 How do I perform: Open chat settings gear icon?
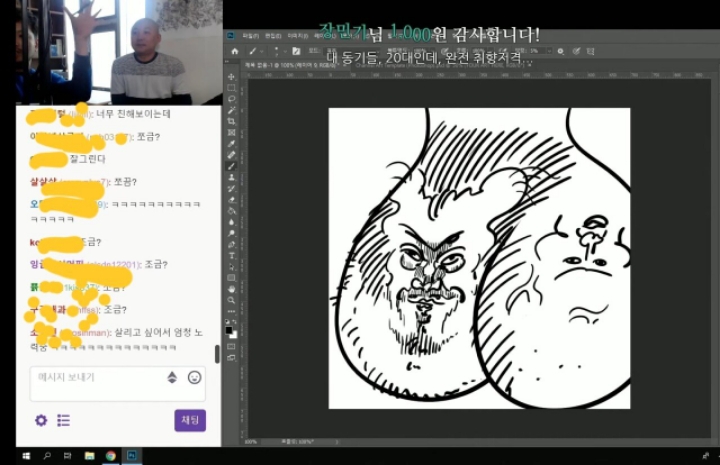click(x=41, y=420)
